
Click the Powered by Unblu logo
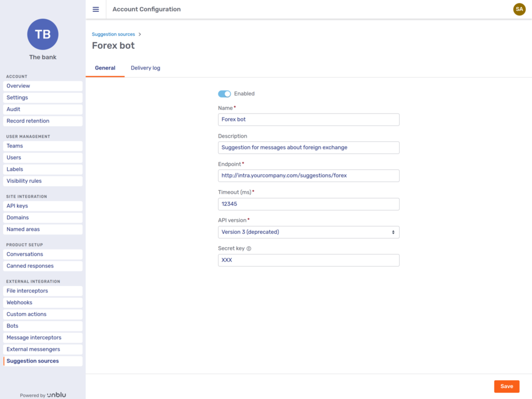pyautogui.click(x=43, y=395)
